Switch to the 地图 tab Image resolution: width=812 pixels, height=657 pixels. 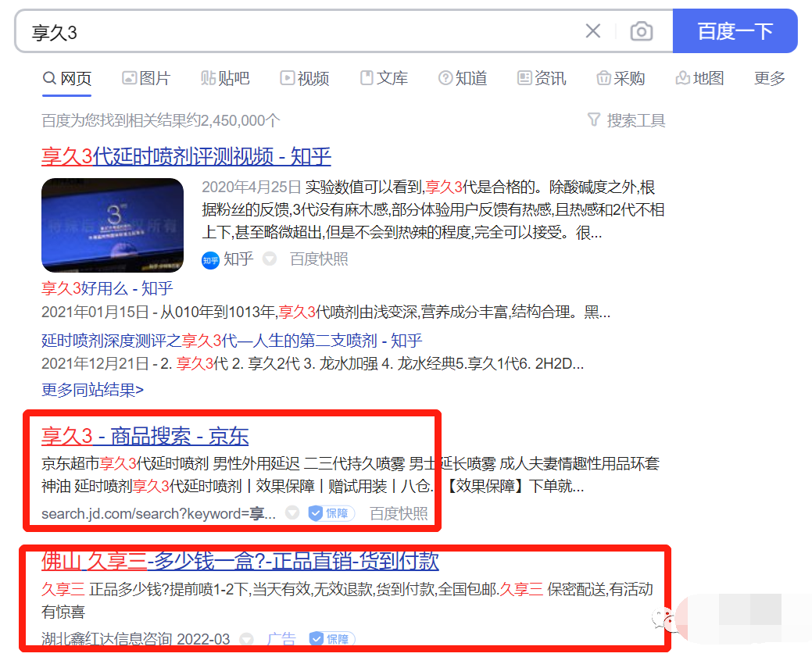(699, 78)
